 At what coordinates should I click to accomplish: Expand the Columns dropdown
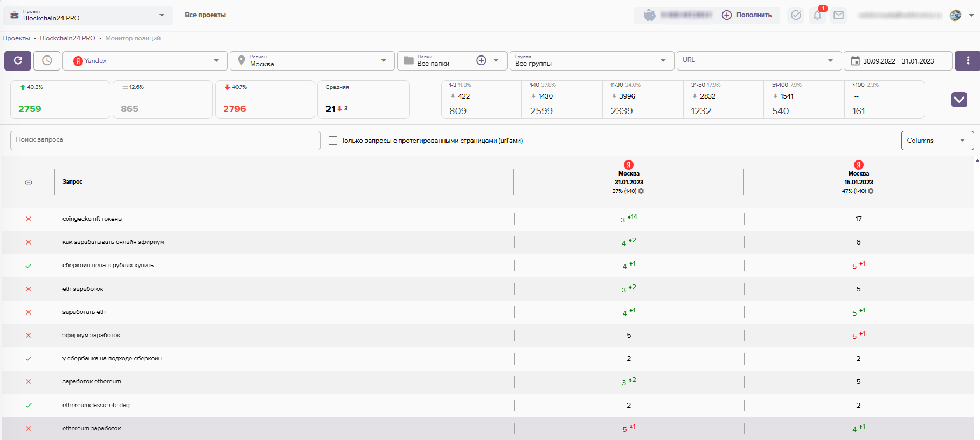coord(937,141)
